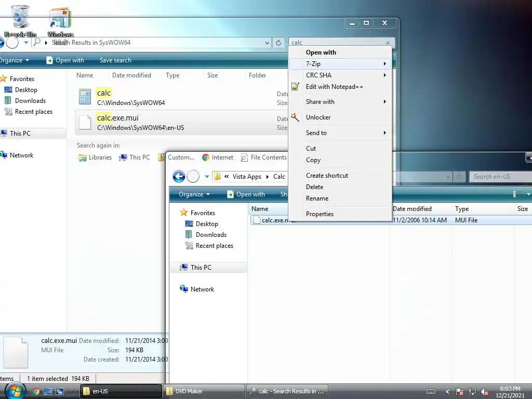Choose Create shortcut in the context menu
Viewport: 532px width, 399px height.
[x=340, y=176]
